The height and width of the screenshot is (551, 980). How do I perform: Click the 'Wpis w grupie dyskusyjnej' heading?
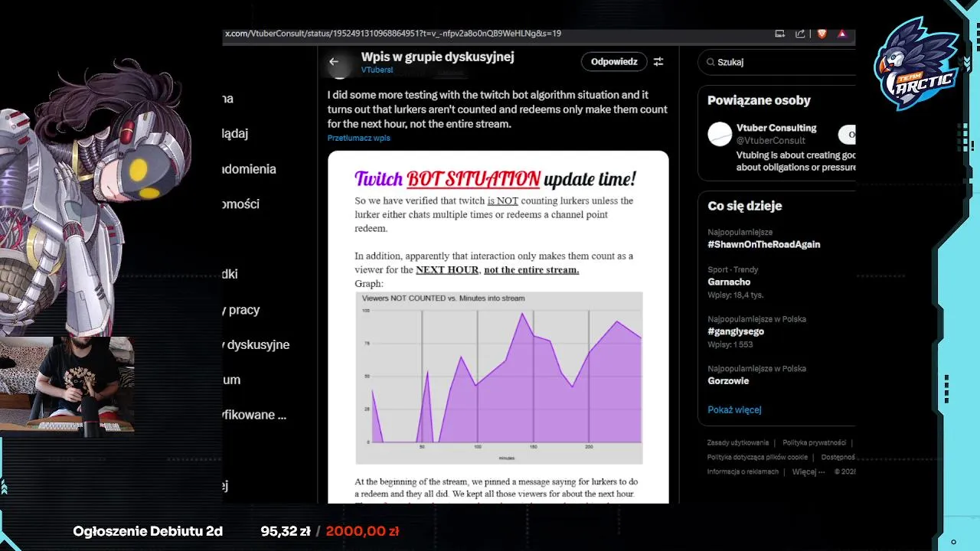click(x=437, y=57)
